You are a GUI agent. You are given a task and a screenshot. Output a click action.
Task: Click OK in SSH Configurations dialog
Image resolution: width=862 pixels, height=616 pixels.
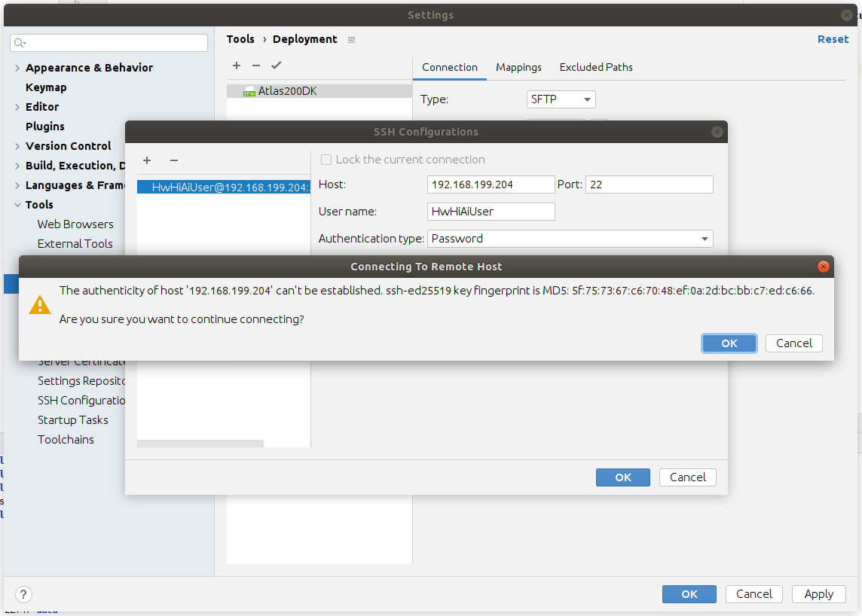tap(623, 477)
